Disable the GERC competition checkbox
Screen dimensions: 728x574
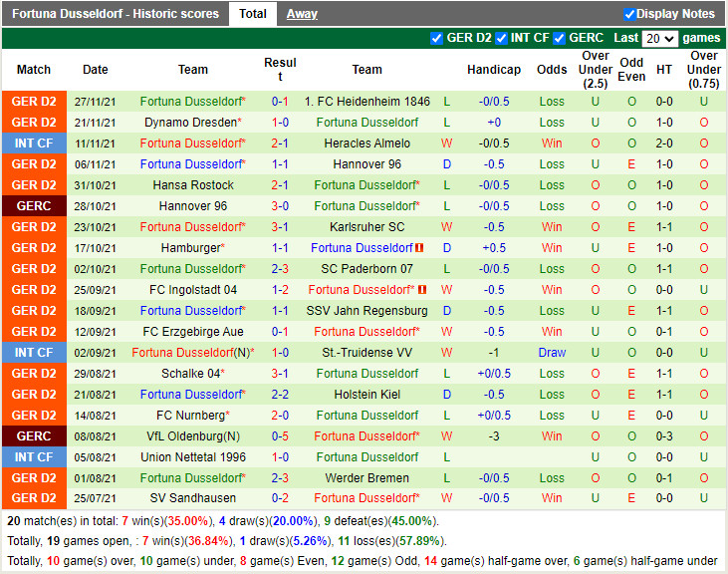tap(559, 38)
